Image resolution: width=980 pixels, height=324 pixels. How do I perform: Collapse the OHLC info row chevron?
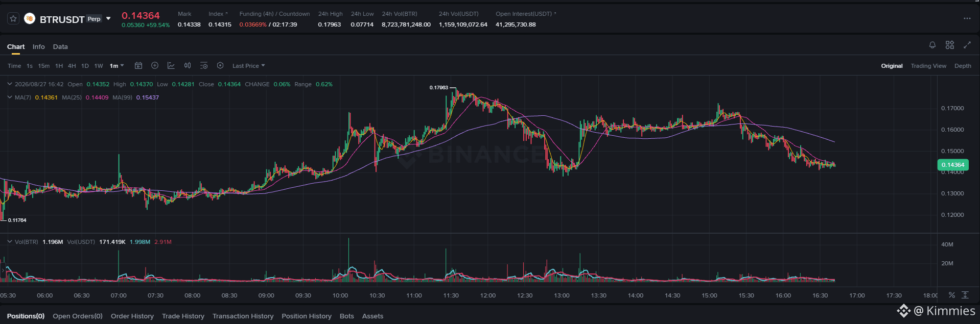[9, 84]
